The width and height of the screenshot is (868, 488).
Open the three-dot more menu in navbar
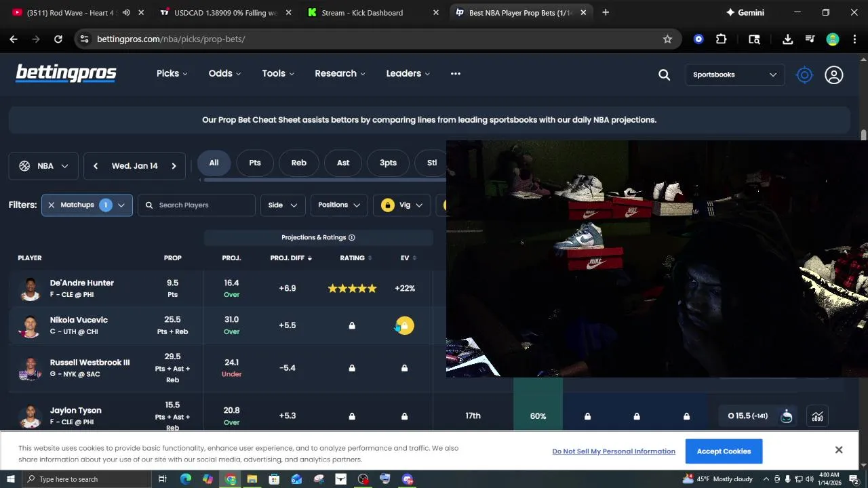pyautogui.click(x=456, y=73)
